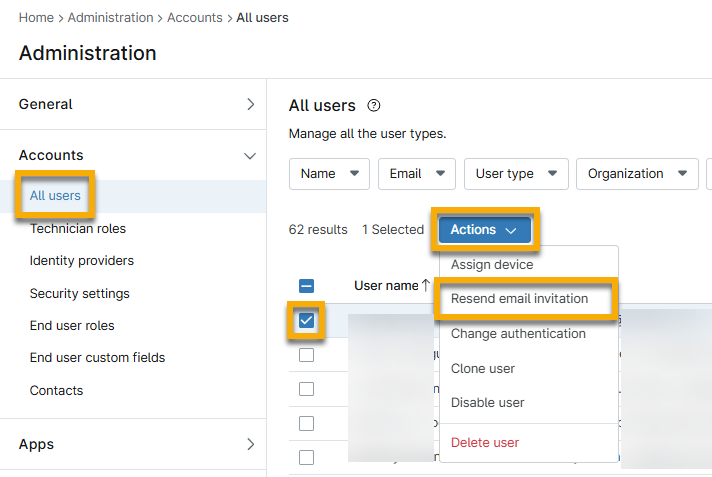Click the sort arrow next to User name
712x477 pixels.
(426, 285)
